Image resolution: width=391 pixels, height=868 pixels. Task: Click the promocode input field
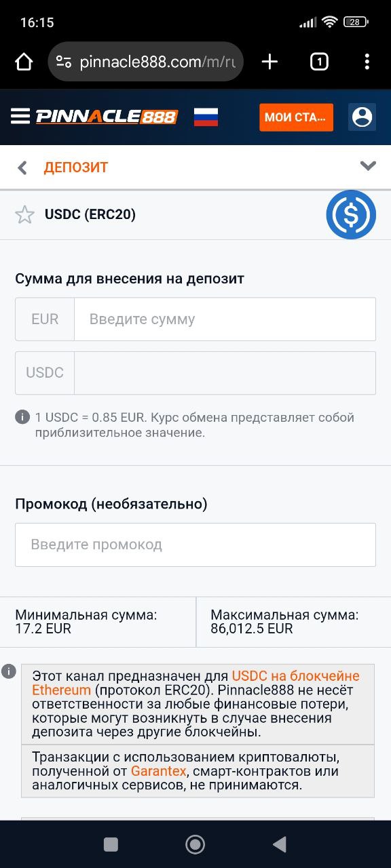pyautogui.click(x=195, y=544)
